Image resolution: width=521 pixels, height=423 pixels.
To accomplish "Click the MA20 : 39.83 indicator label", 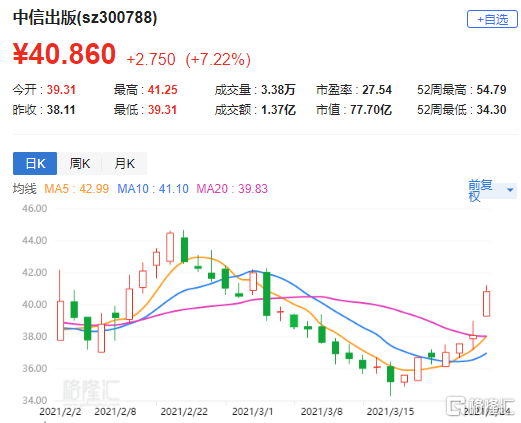I will (232, 189).
